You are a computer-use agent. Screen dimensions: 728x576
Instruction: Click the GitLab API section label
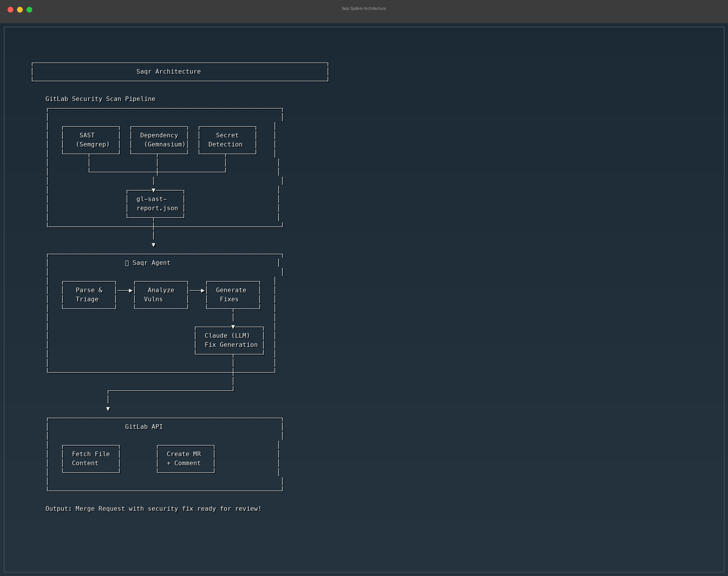144,427
